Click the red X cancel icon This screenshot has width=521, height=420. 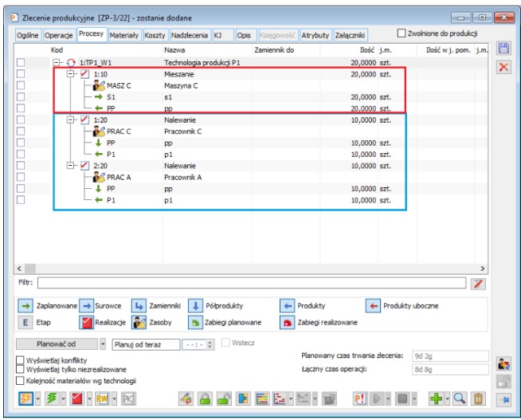[x=503, y=67]
